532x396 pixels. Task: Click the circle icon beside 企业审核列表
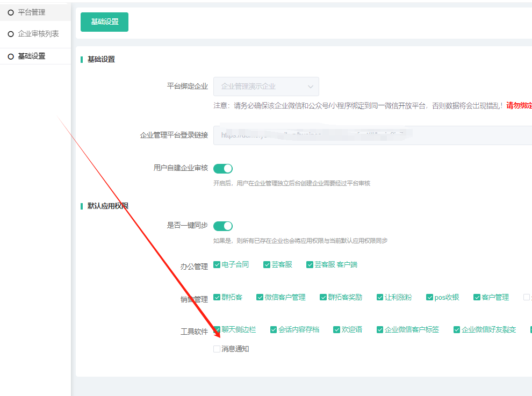11,34
